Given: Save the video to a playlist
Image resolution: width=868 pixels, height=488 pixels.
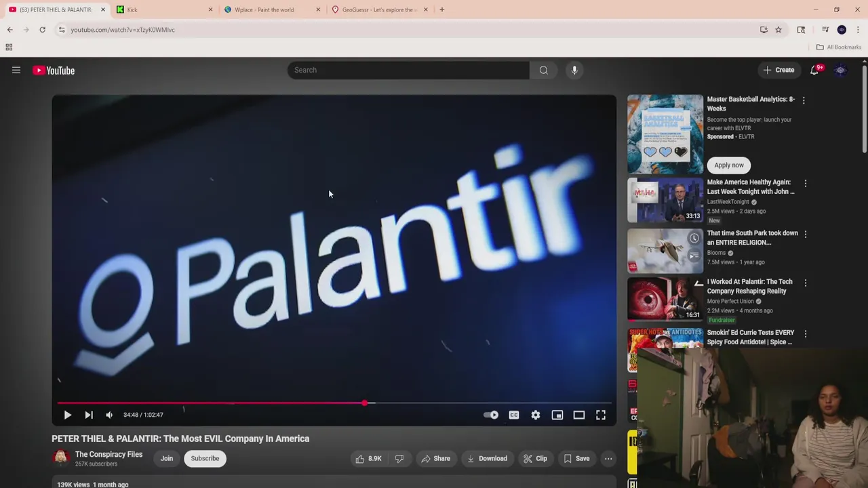Looking at the screenshot, I should pyautogui.click(x=576, y=459).
